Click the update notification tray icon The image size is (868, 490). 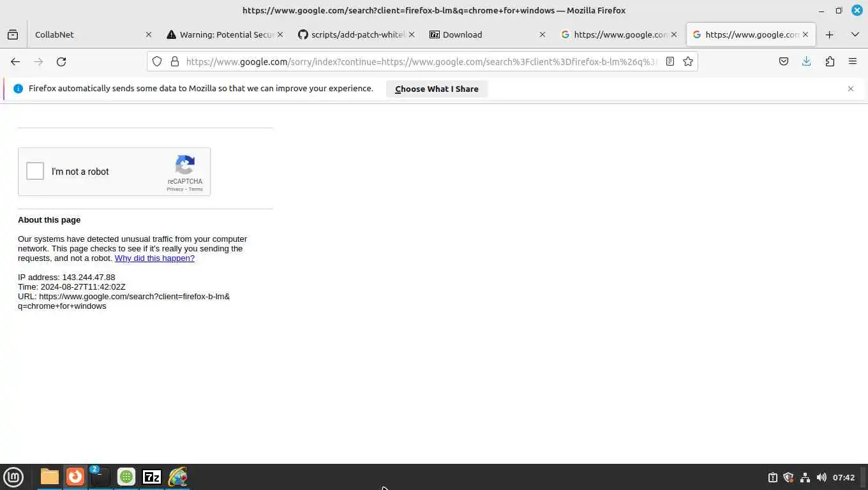coord(772,477)
